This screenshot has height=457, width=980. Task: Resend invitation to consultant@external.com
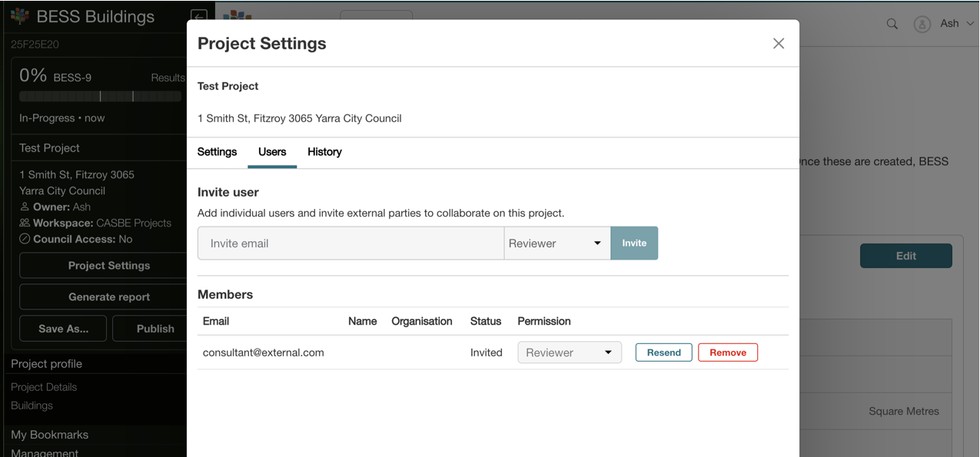(x=663, y=353)
